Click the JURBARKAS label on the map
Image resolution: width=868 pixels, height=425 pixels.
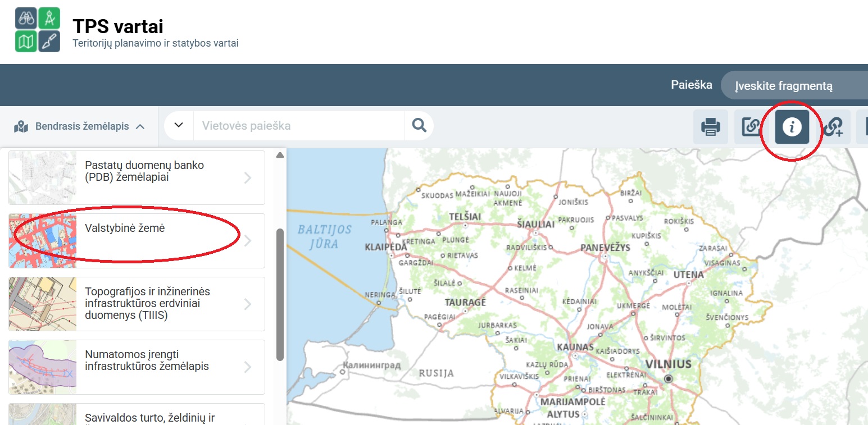pos(497,325)
